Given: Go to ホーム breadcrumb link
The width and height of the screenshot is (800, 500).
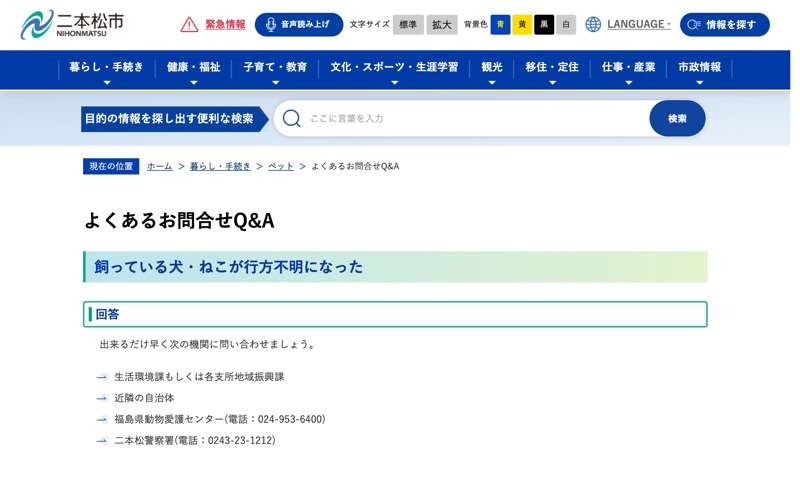Looking at the screenshot, I should click(x=159, y=166).
